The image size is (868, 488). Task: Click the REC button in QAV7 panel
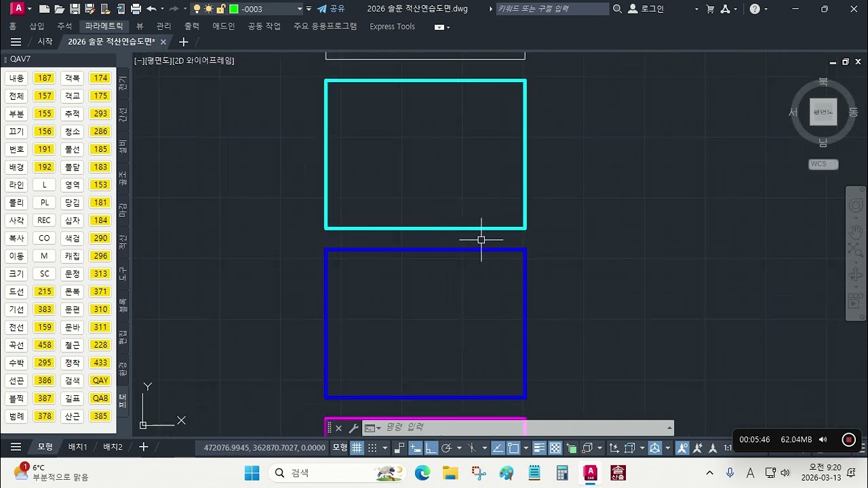(x=45, y=220)
